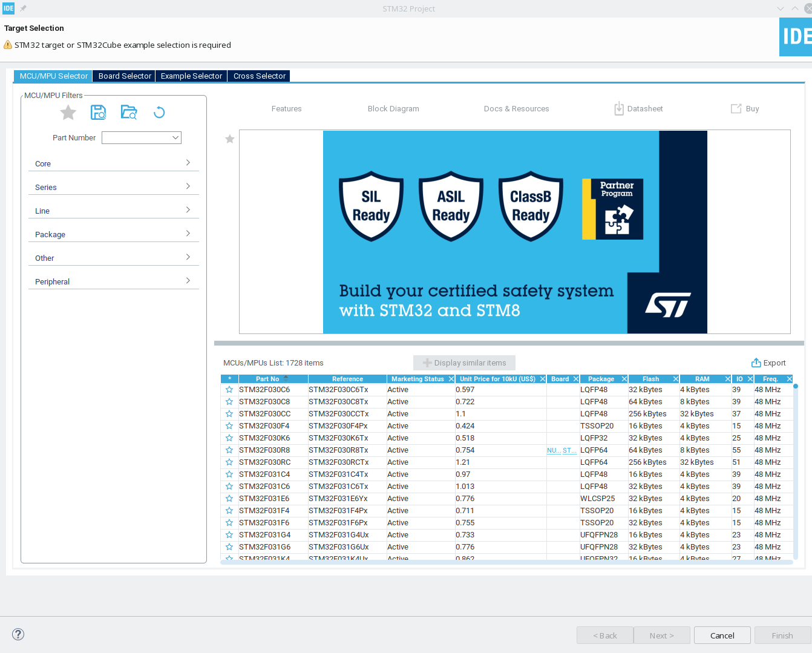
Task: Switch to the Board Selector tab
Action: [125, 76]
